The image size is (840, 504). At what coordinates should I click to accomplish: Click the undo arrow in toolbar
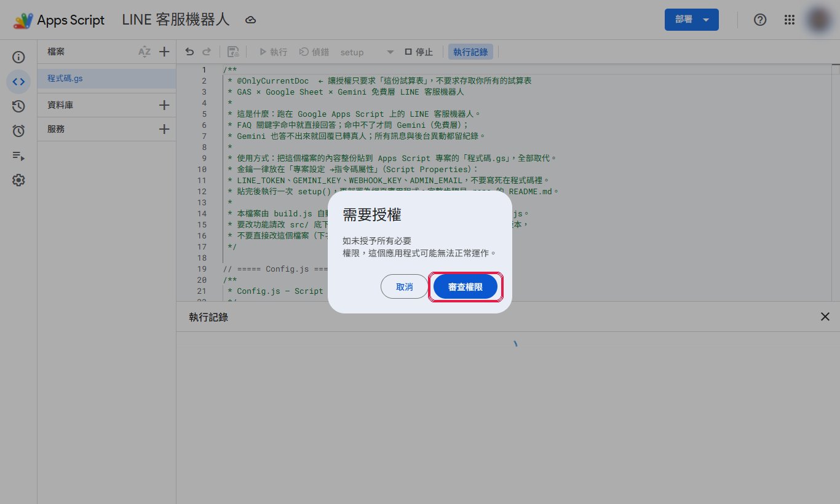(189, 52)
